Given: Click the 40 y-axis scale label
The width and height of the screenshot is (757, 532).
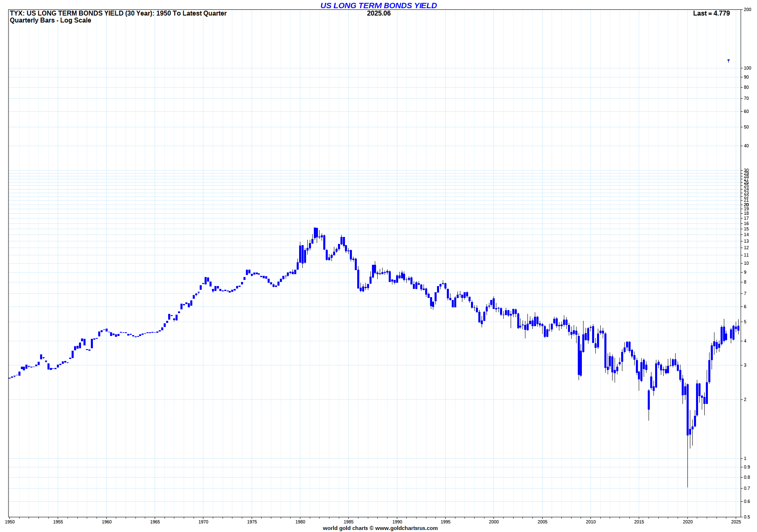Looking at the screenshot, I should (x=746, y=146).
